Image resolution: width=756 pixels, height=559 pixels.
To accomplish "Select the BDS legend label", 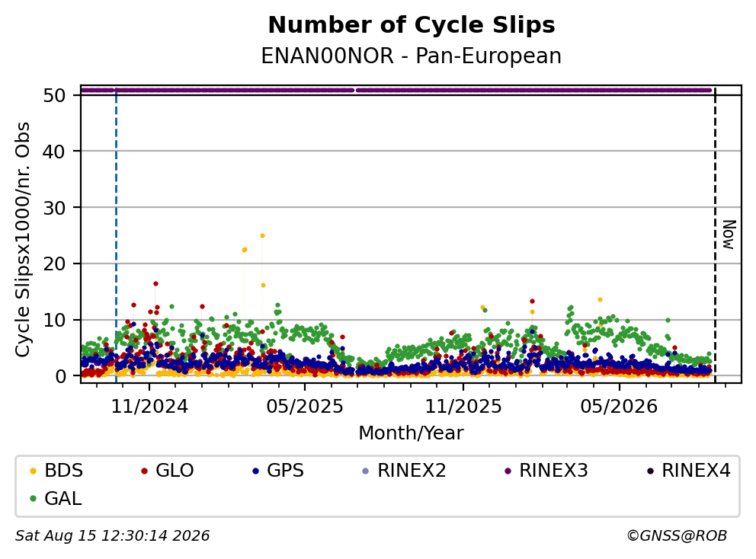I will click(64, 471).
